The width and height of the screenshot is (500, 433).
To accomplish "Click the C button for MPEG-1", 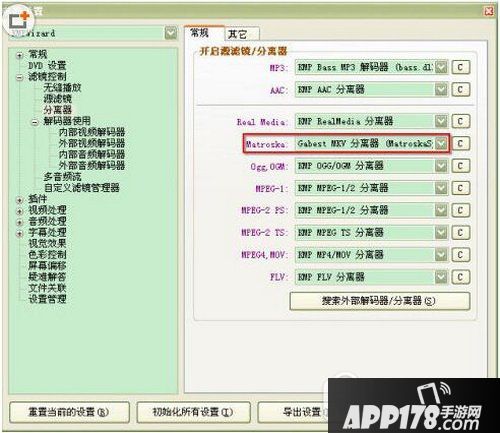I will [x=461, y=188].
